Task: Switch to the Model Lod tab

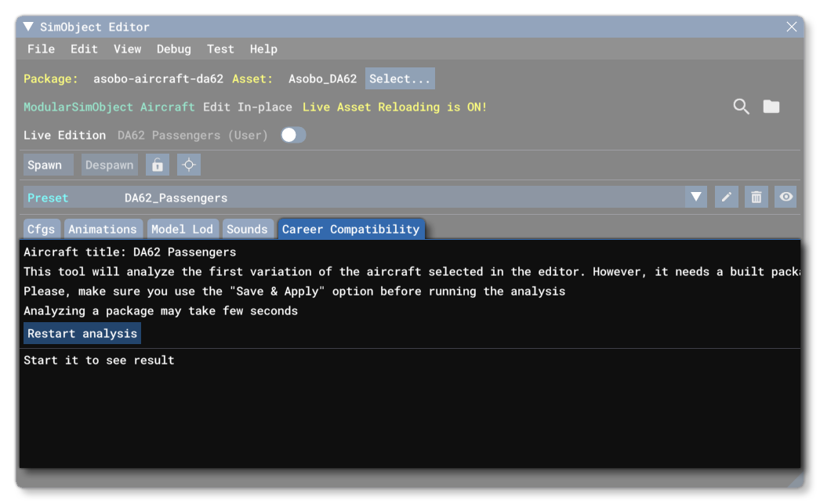Action: coord(182,229)
